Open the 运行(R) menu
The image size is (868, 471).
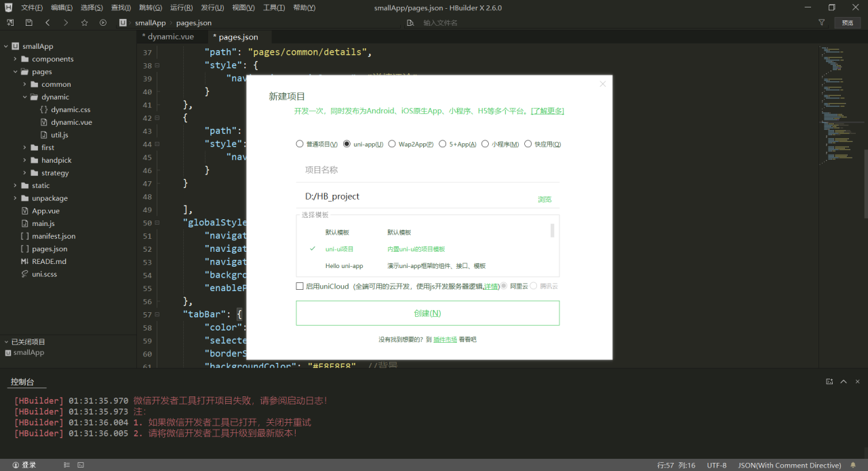coord(181,7)
